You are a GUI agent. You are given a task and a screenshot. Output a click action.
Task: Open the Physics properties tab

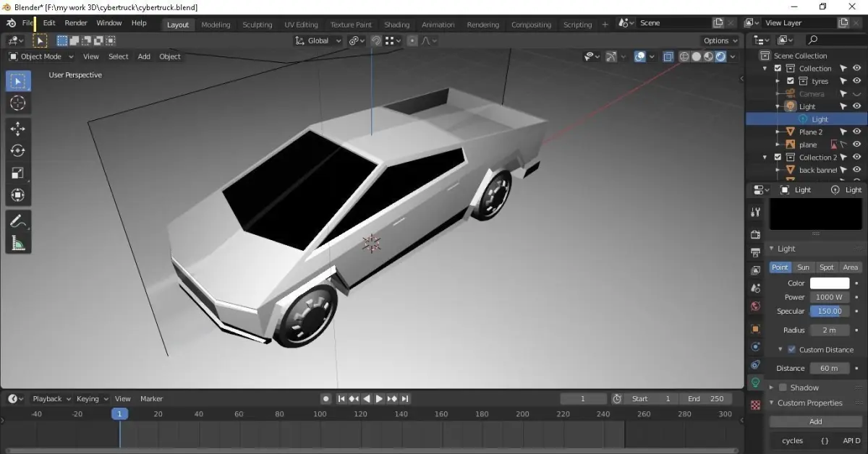click(x=755, y=347)
